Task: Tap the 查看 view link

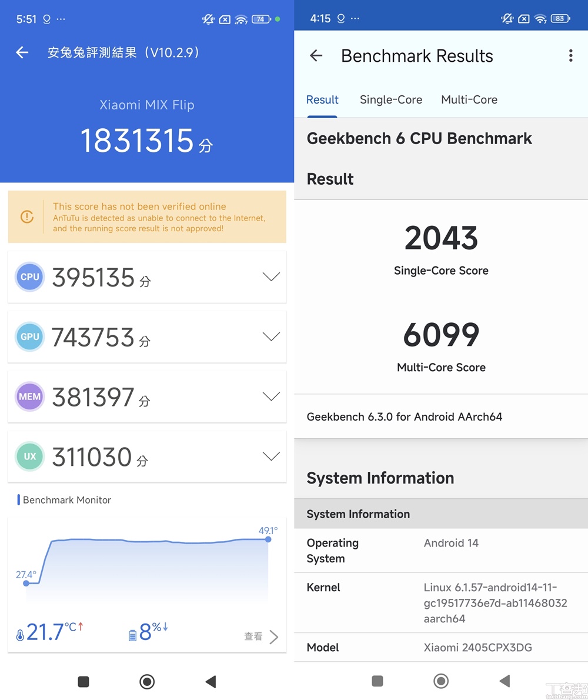Action: pos(253,636)
